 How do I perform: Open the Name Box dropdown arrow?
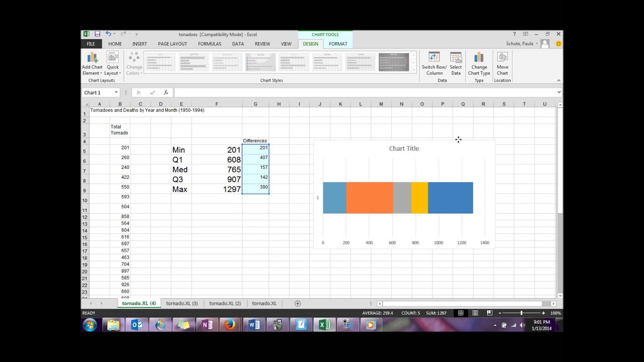coord(116,93)
